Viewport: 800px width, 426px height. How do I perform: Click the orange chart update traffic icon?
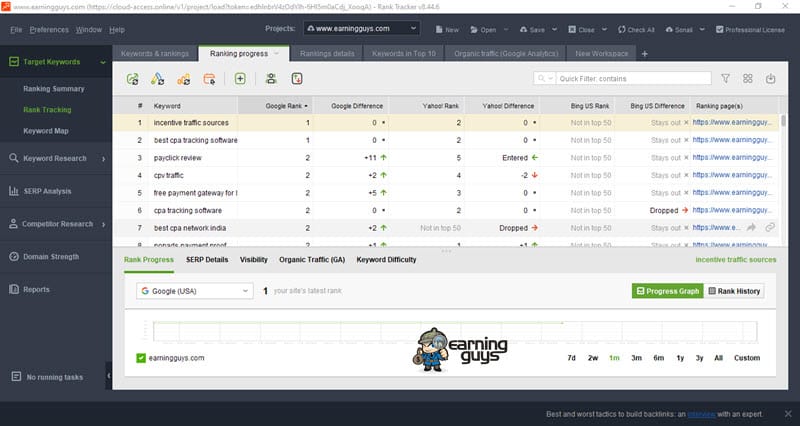pos(184,79)
